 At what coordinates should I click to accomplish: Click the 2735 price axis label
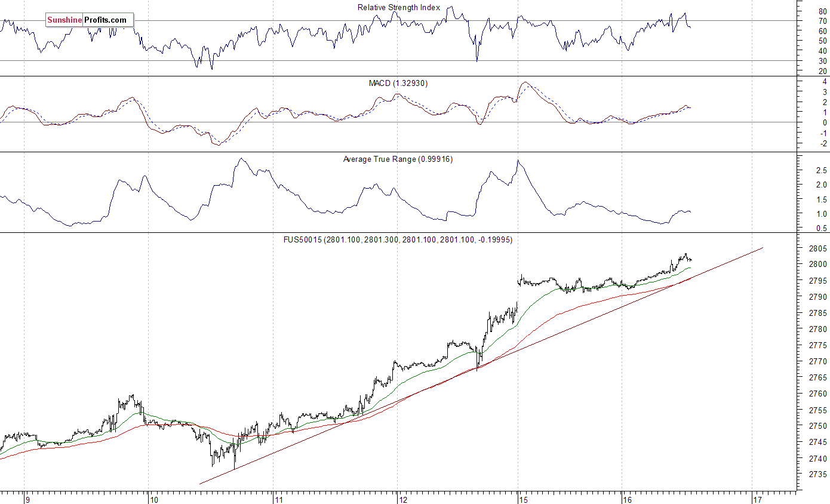click(817, 475)
